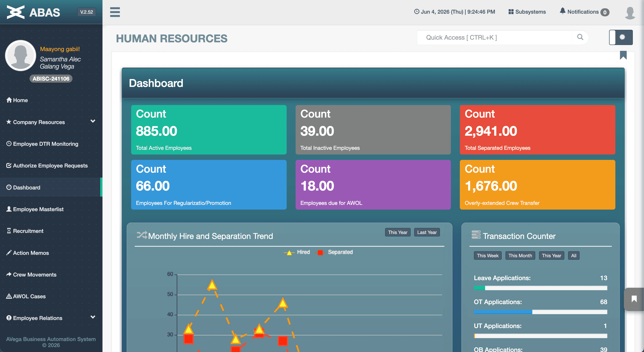The height and width of the screenshot is (352, 644).
Task: Open the Subsystems grid icon
Action: (511, 12)
